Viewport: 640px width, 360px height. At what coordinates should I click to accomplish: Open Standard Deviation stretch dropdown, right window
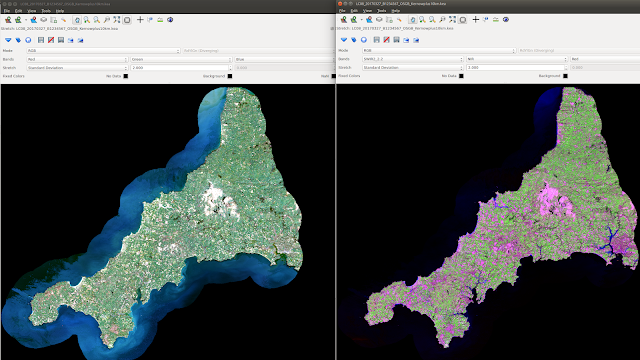point(413,68)
